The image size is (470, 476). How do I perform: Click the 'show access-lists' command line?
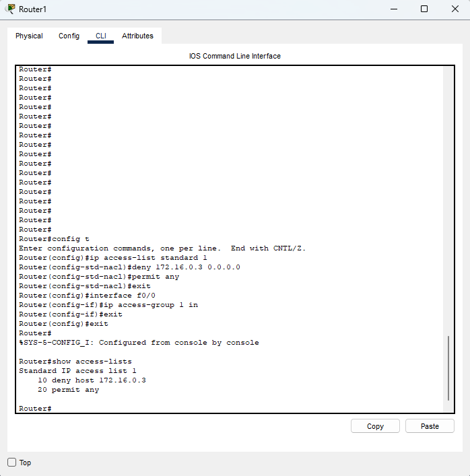75,362
